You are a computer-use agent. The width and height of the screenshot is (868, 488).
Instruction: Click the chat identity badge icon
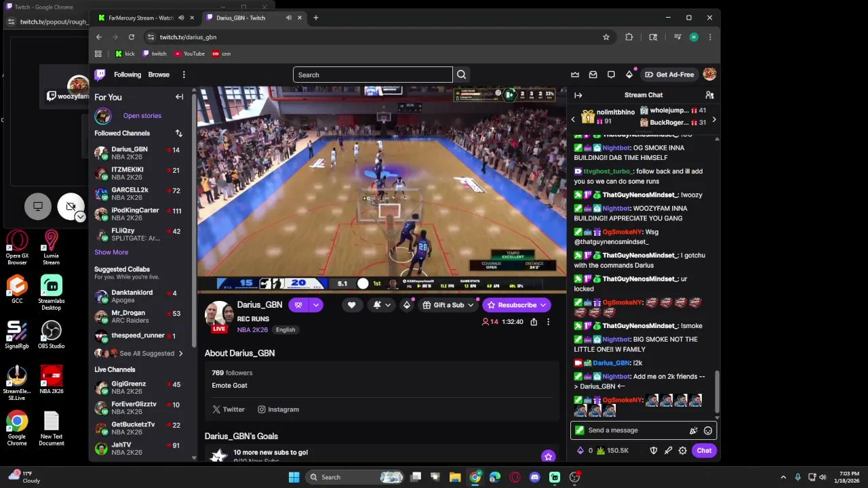coord(579,430)
